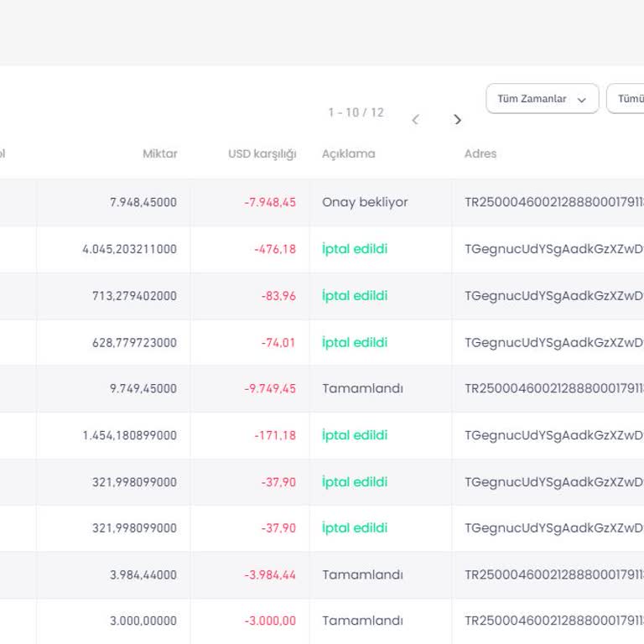The width and height of the screenshot is (644, 644).
Task: Select USD value -171,18
Action: 275,435
